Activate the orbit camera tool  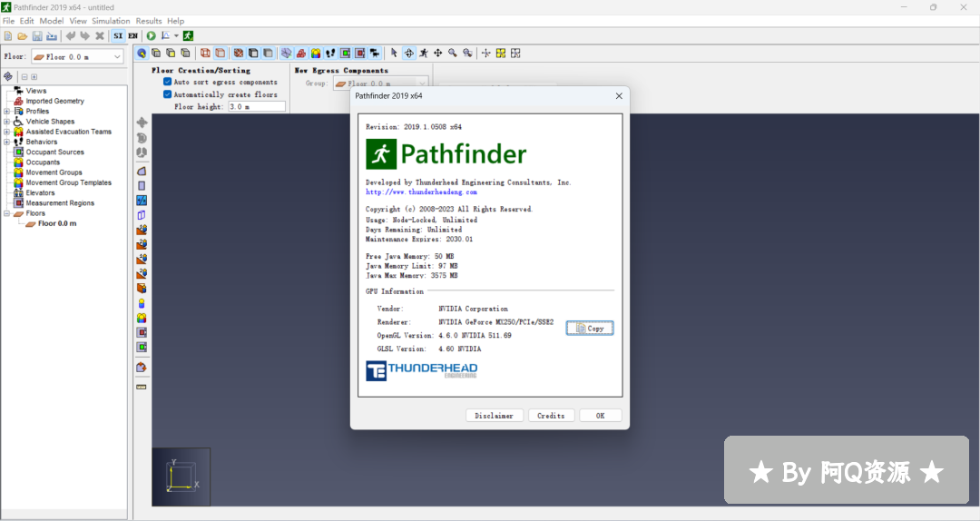(408, 54)
